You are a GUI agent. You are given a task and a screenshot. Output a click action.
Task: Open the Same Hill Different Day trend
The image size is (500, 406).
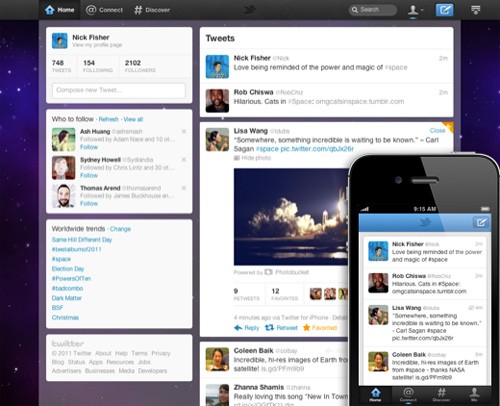pyautogui.click(x=82, y=240)
